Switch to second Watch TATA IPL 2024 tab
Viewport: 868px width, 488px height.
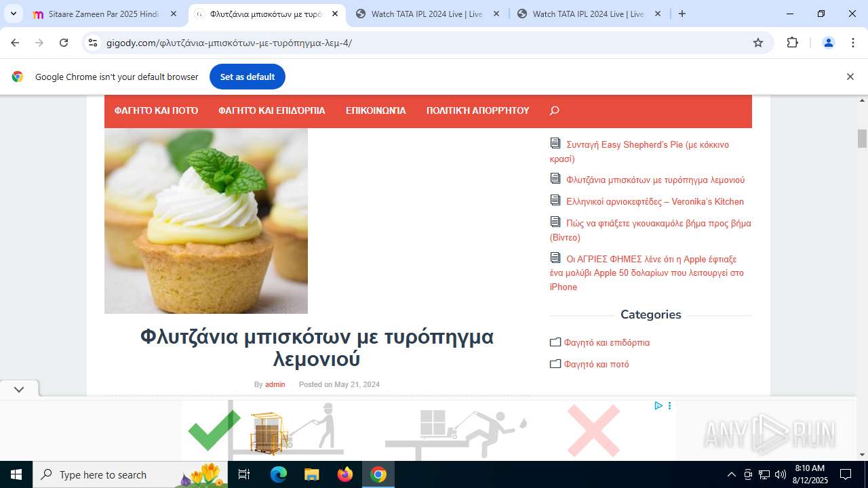[589, 14]
